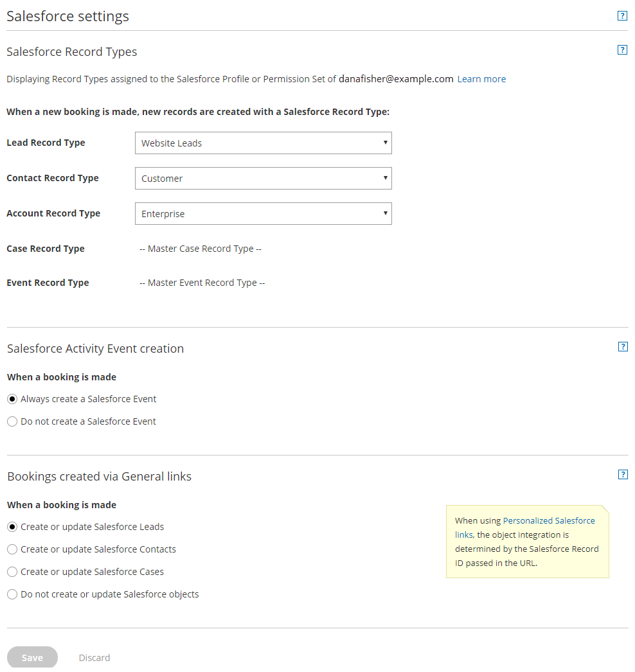Click the danafisher@example.com email text

point(396,79)
